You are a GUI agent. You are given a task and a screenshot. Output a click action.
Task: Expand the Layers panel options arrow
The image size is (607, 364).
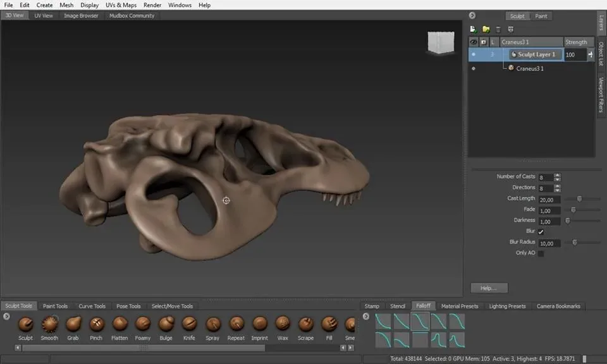(x=472, y=15)
